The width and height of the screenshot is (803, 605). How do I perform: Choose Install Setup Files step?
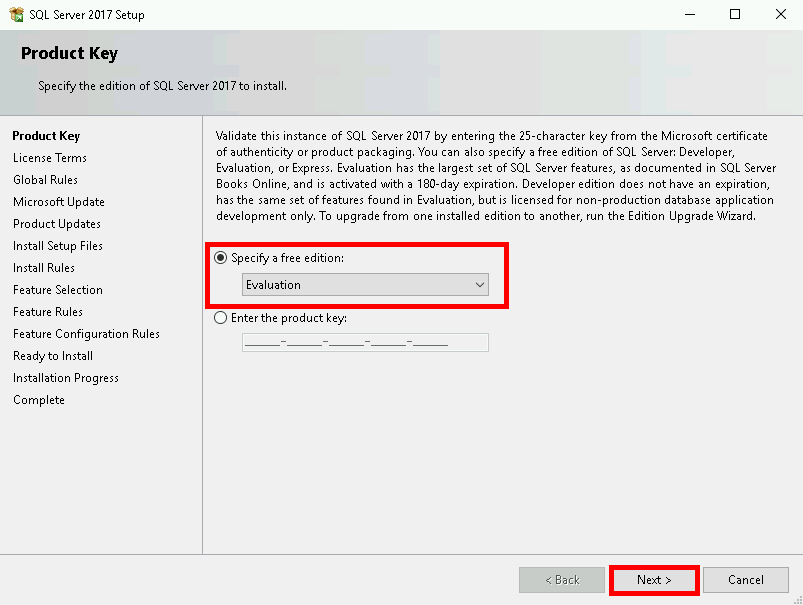(x=58, y=246)
